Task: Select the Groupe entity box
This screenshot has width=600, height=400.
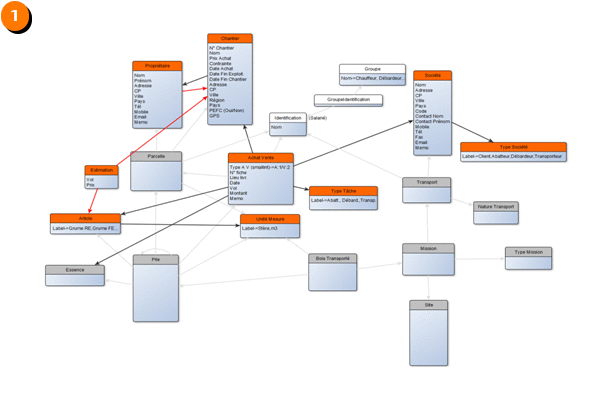Action: point(372,73)
